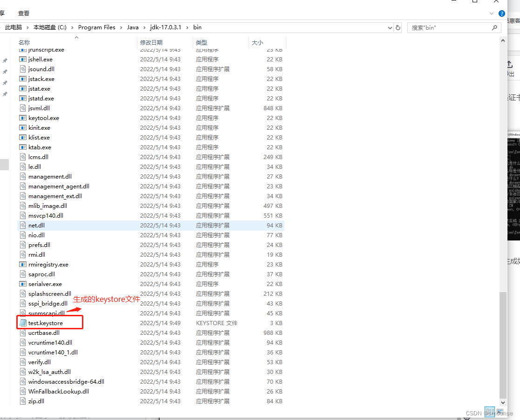Select the windowsaccessbridge-64.dll file name
The width and height of the screenshot is (520, 420).
coord(66,381)
